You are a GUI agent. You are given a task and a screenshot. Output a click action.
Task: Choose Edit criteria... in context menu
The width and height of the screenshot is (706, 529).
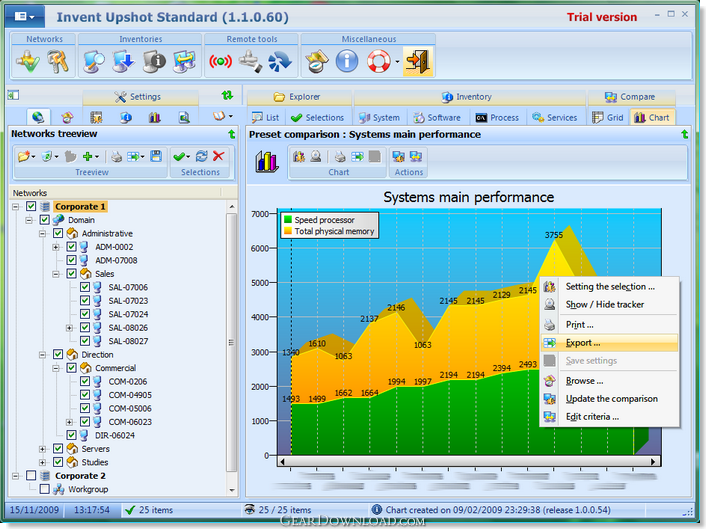[609, 417]
